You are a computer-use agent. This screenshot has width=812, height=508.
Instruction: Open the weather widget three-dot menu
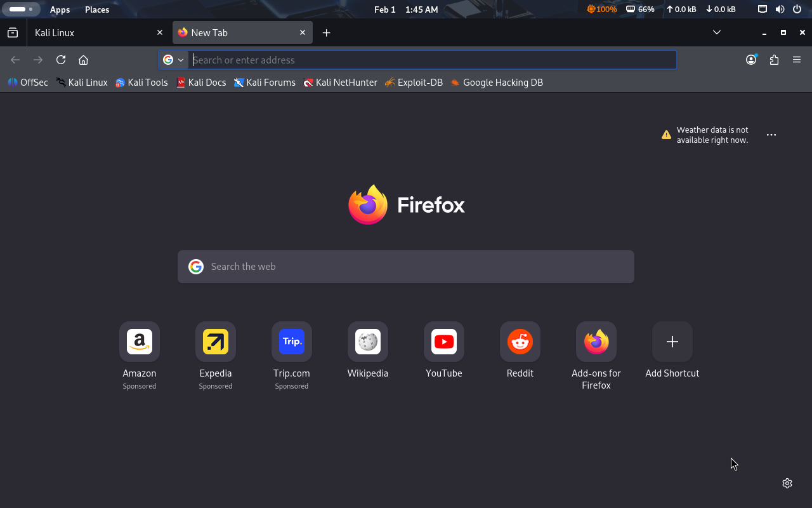click(x=771, y=135)
